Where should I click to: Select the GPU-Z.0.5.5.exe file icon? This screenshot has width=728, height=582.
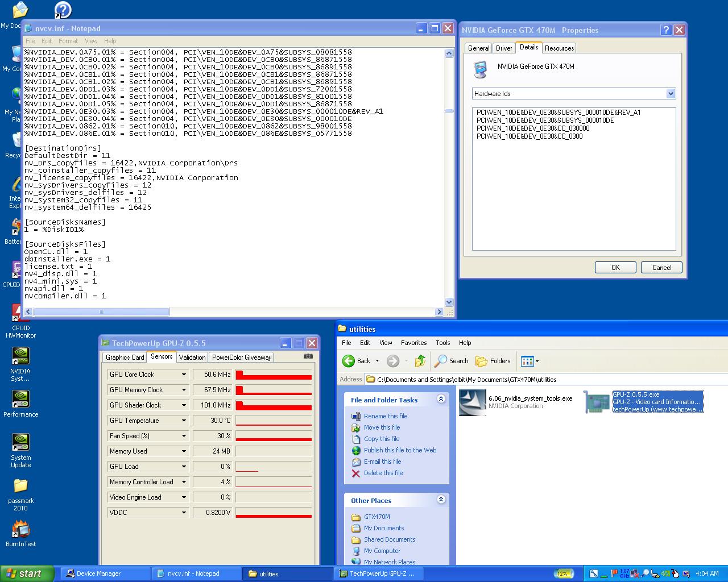[x=596, y=402]
